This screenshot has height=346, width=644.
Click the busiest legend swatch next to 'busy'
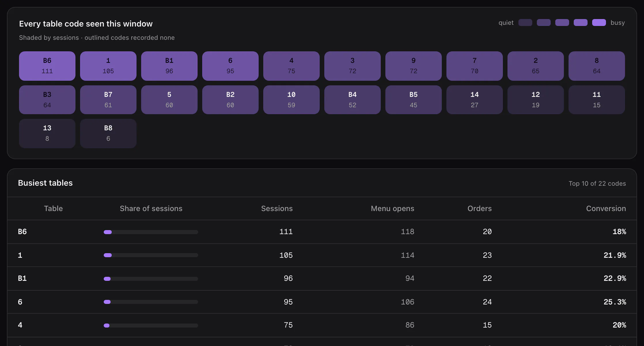click(x=599, y=22)
